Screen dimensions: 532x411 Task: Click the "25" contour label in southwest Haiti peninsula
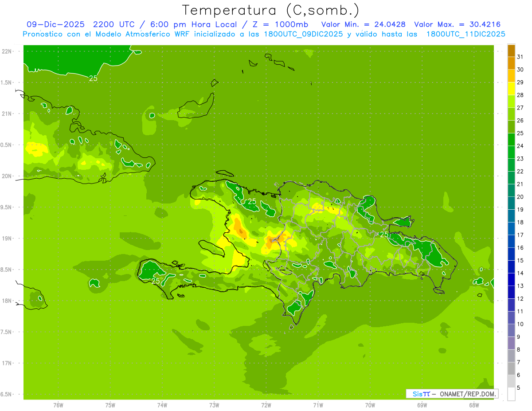click(156, 281)
